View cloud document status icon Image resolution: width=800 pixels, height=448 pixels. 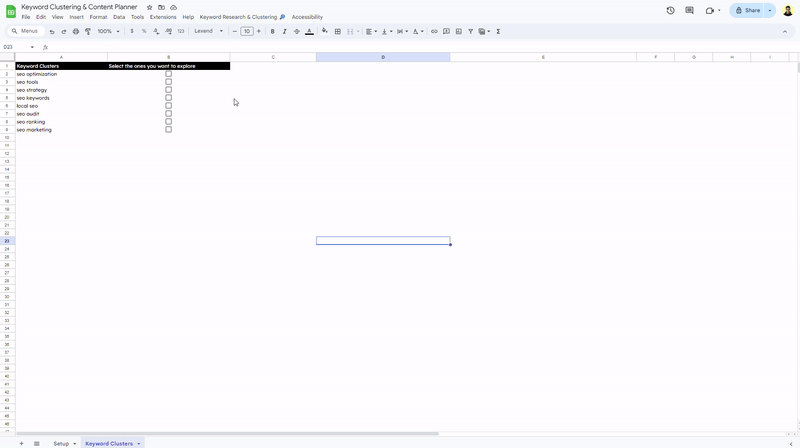(173, 8)
